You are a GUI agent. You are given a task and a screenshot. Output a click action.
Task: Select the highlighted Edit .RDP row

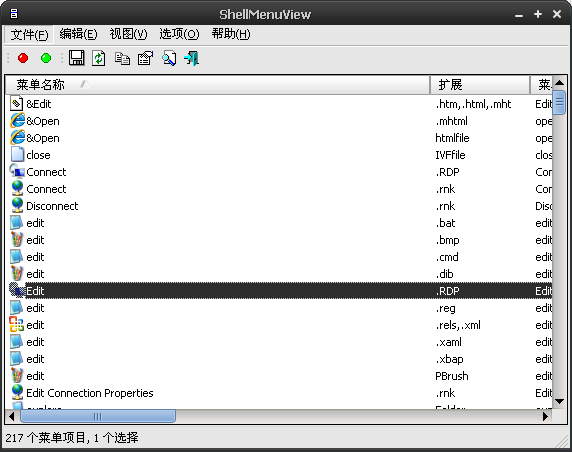pos(279,291)
